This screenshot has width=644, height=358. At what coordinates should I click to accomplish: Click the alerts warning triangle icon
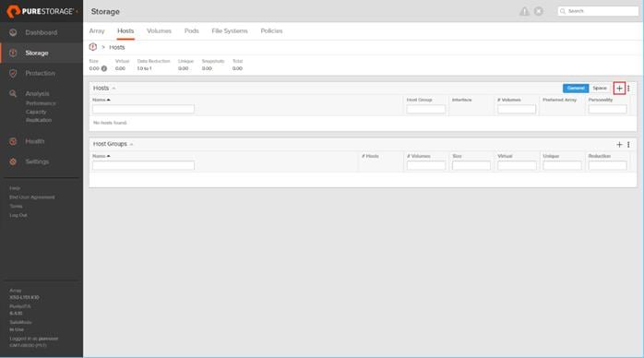tap(524, 11)
